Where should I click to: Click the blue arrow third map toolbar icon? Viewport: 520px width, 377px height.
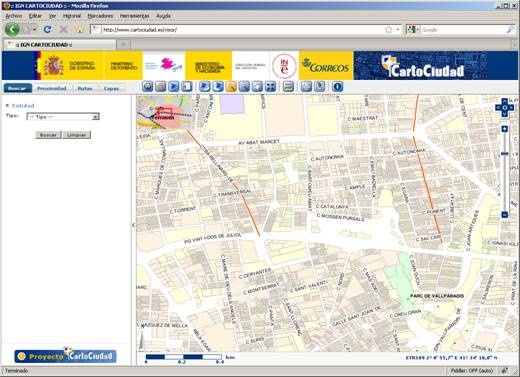(x=174, y=87)
